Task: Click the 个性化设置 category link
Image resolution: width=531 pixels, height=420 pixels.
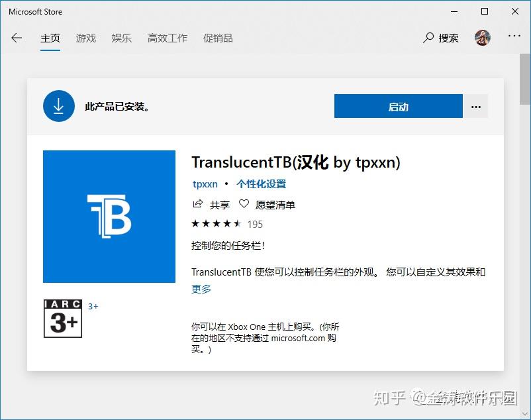Action: tap(262, 184)
